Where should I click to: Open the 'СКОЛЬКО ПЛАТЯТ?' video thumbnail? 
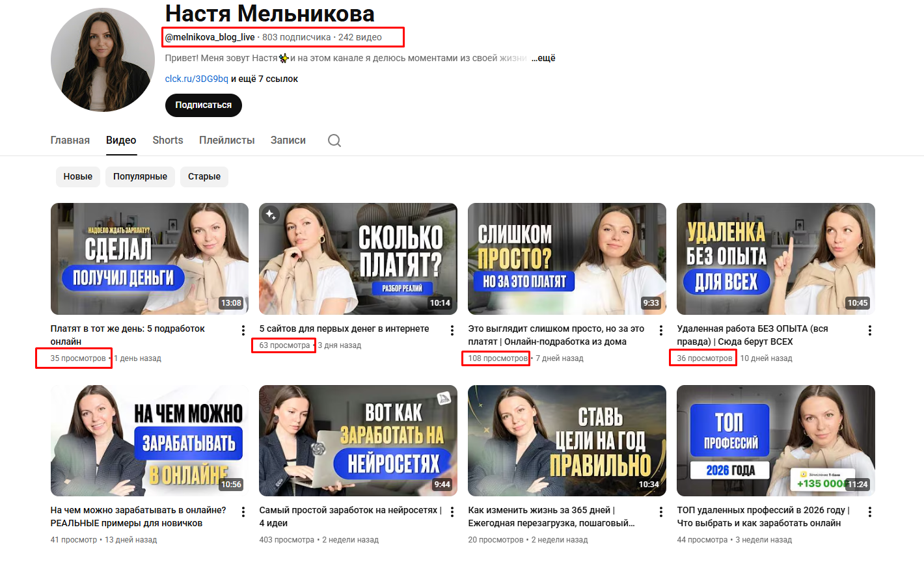coord(359,259)
